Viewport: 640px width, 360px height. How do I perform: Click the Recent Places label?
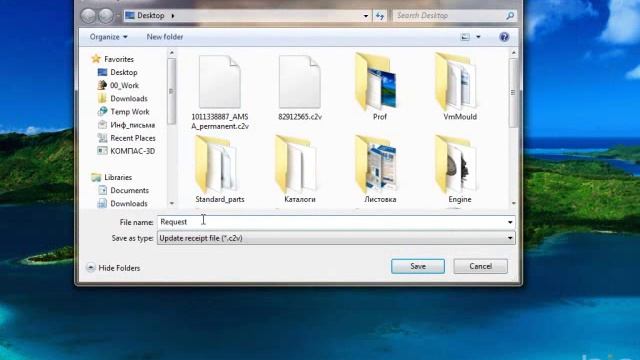click(133, 138)
